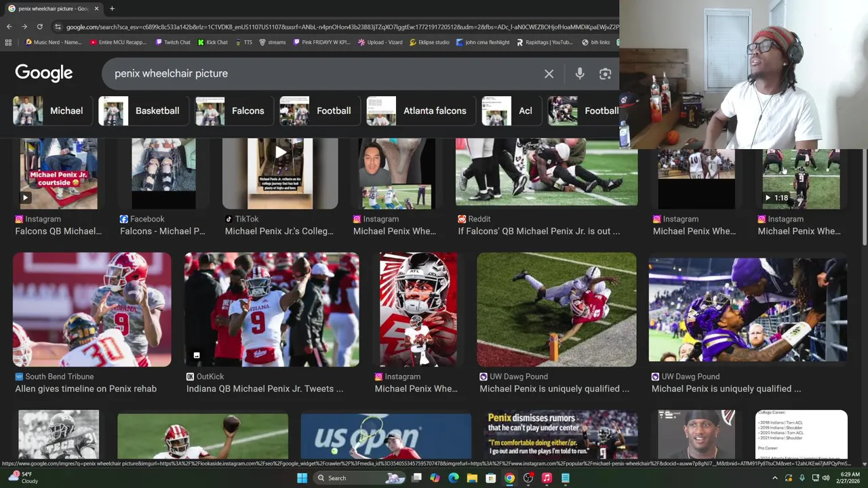
Task: Open Microsoft Store from taskbar
Action: tap(490, 478)
